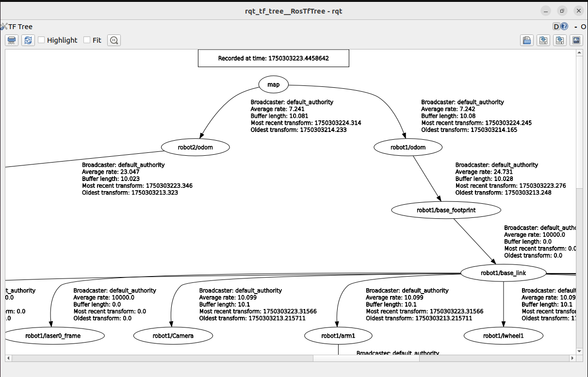
Task: Open a DOT file with the folder icon
Action: point(527,40)
